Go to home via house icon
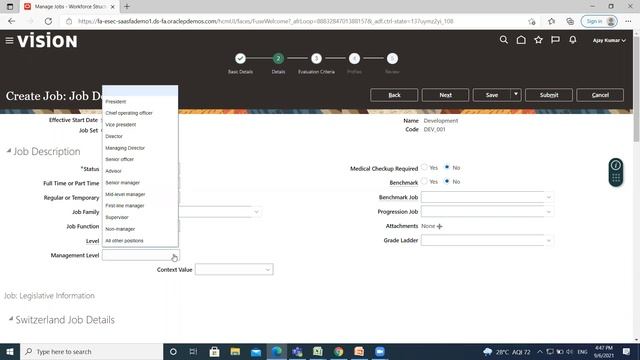The height and width of the screenshot is (360, 640). coord(521,40)
